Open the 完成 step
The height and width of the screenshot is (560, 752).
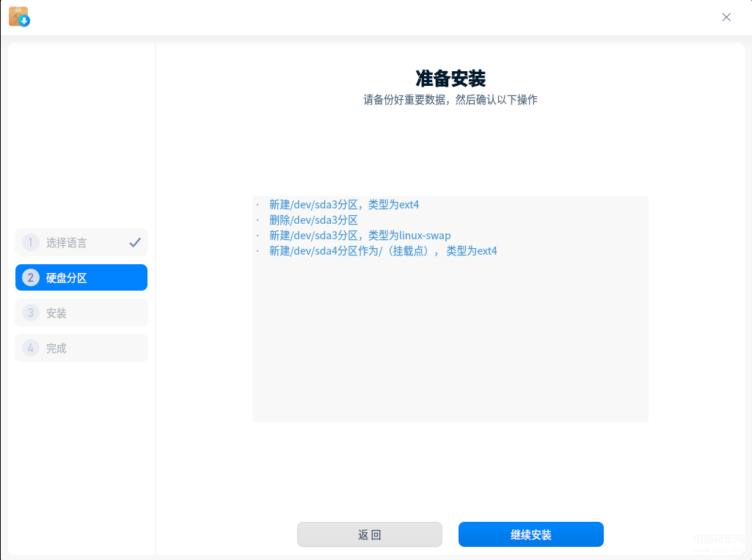[x=81, y=348]
